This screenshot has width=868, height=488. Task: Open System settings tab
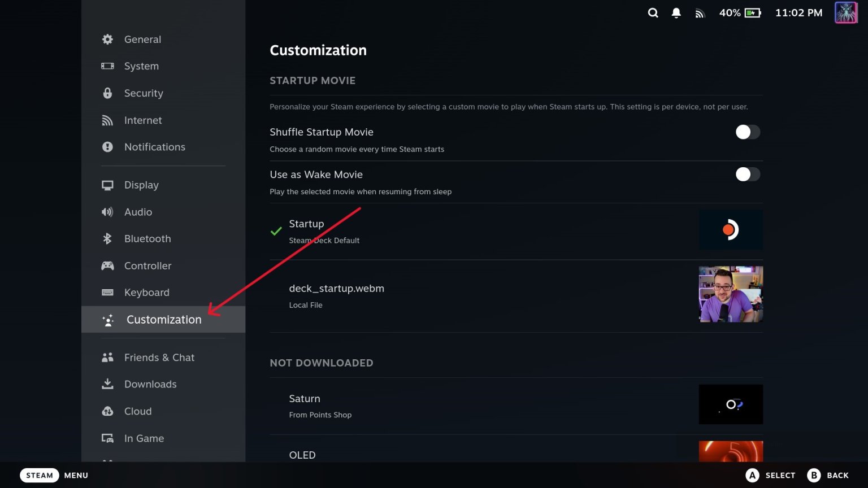pyautogui.click(x=163, y=66)
